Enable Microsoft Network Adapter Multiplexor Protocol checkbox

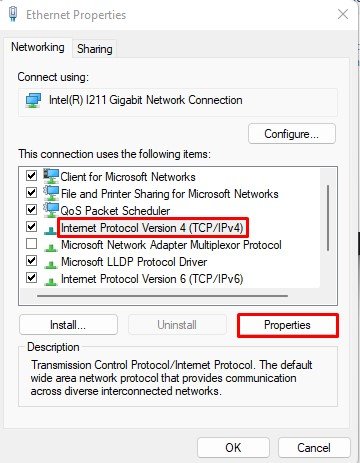(x=31, y=244)
